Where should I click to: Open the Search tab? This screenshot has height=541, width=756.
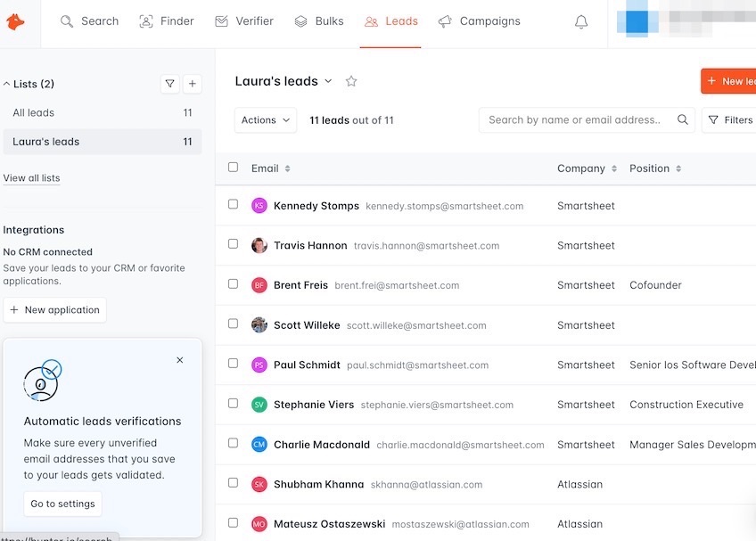click(x=89, y=21)
